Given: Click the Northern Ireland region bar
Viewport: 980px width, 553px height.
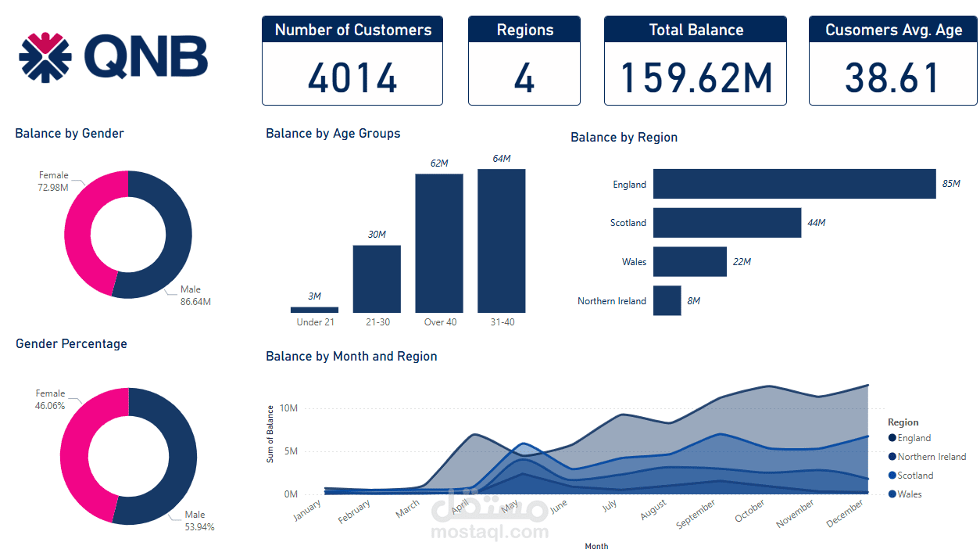Looking at the screenshot, I should tap(667, 300).
